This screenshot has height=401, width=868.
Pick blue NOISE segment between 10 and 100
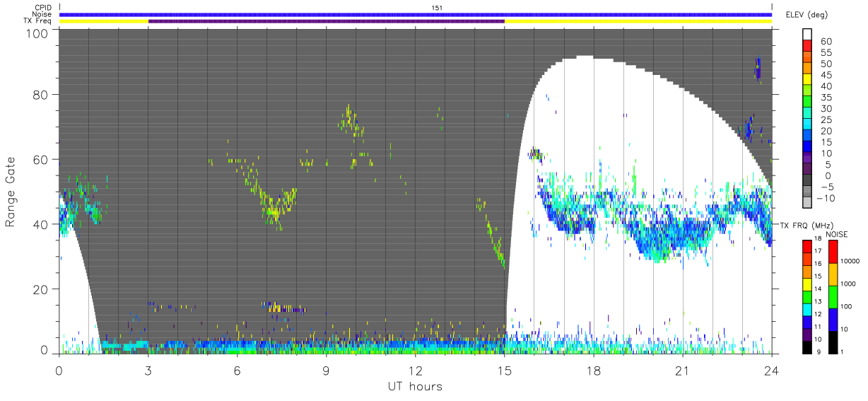pos(833,319)
